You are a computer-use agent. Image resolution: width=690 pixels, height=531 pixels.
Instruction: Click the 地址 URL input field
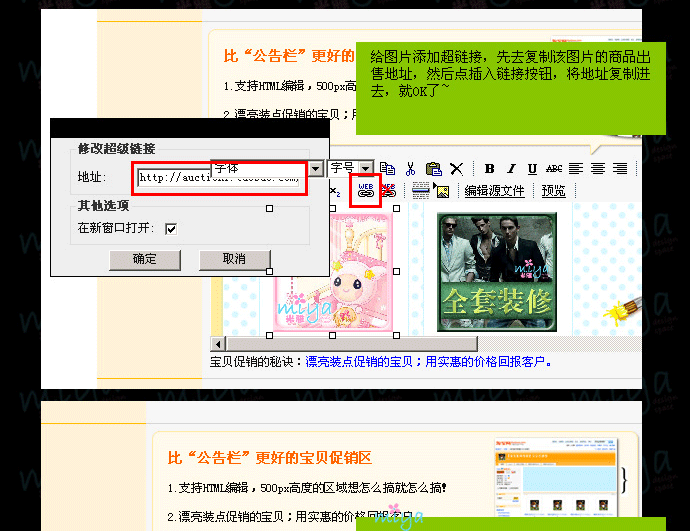(x=220, y=178)
